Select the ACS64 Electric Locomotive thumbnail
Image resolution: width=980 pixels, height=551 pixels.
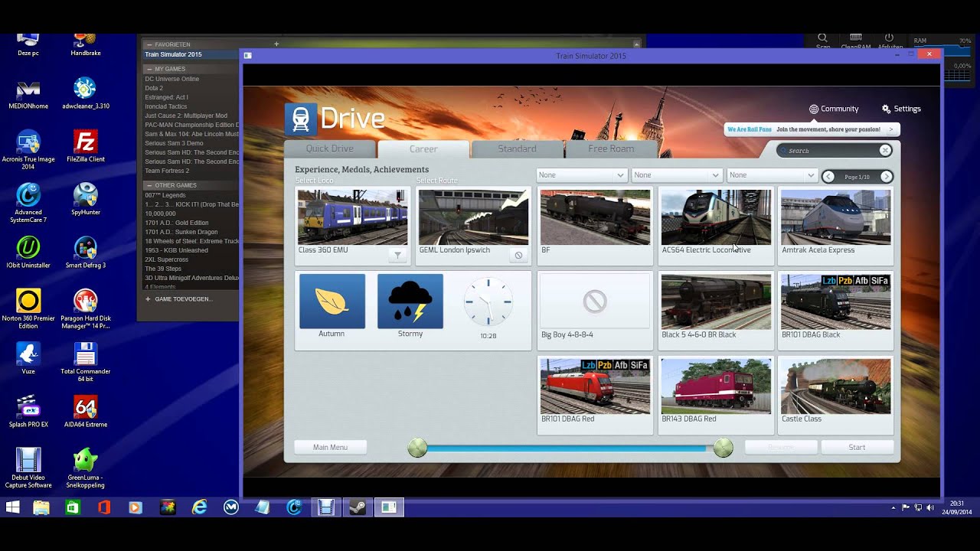(x=716, y=217)
